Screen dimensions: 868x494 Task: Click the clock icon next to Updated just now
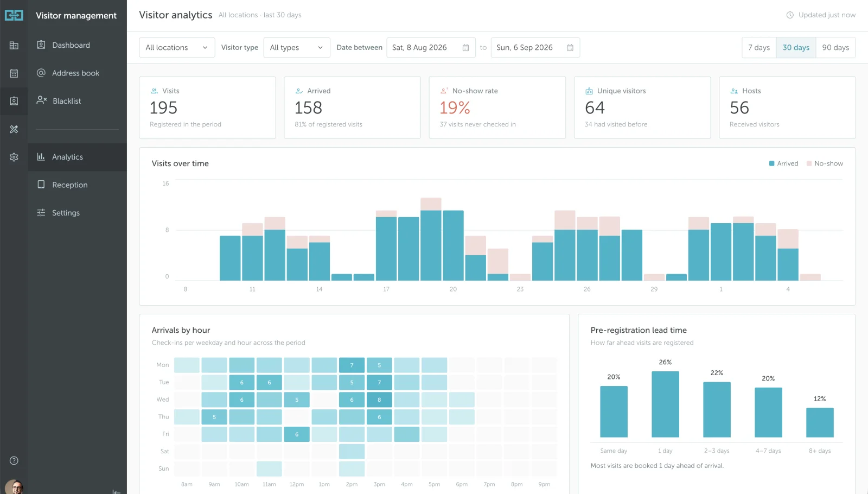coord(790,15)
